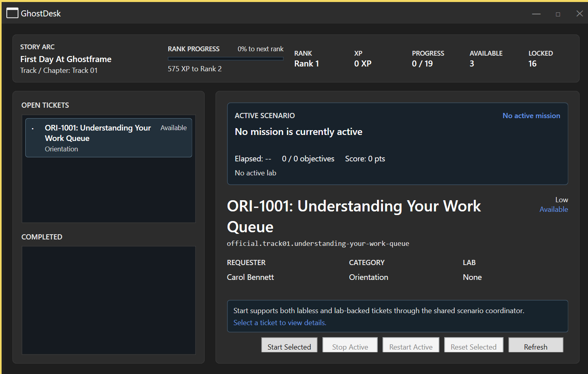Click the '0 XP' value
This screenshot has height=374, width=588.
(x=362, y=64)
